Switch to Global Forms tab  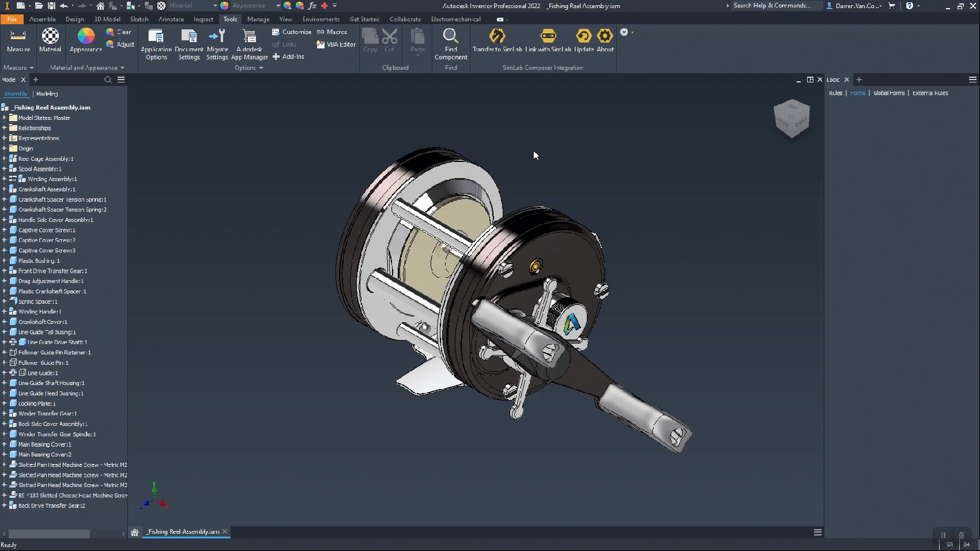point(888,93)
